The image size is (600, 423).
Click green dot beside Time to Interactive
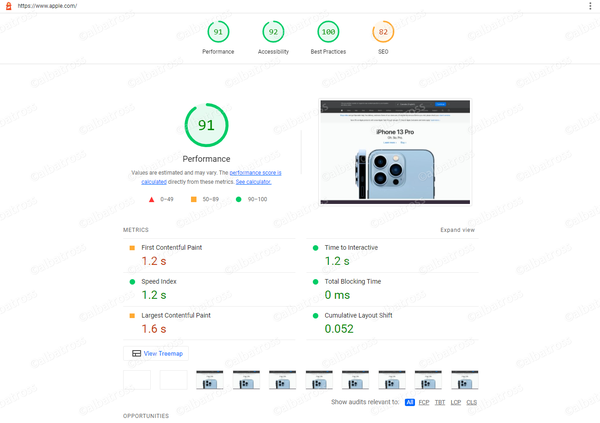coord(315,248)
